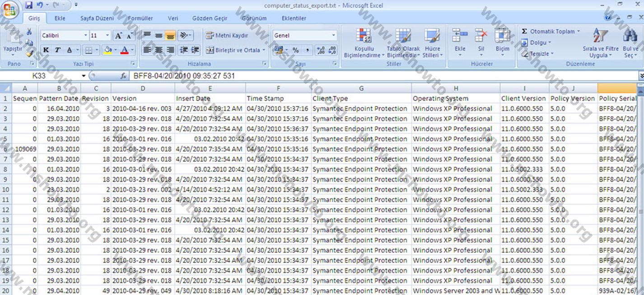Switch to the Görünüm tab
The width and height of the screenshot is (644, 295).
(254, 18)
